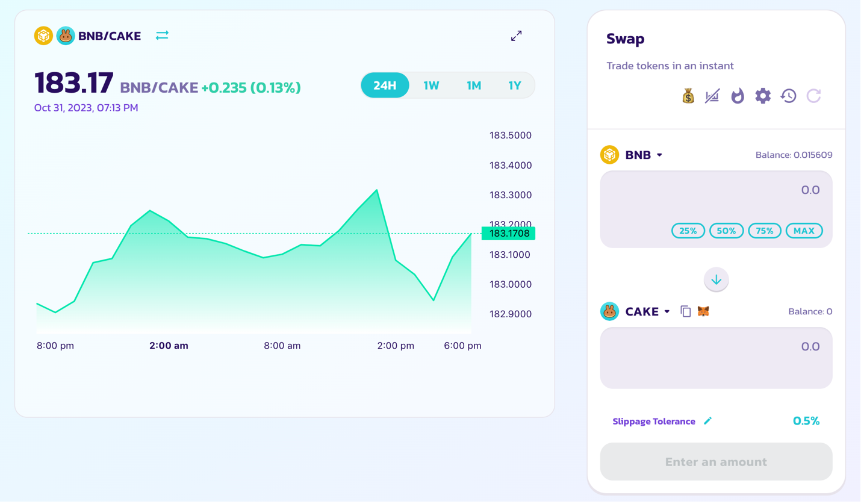This screenshot has width=861, height=504.
Task: Click the 183.1708 price marker on chart axis
Action: pyautogui.click(x=509, y=234)
